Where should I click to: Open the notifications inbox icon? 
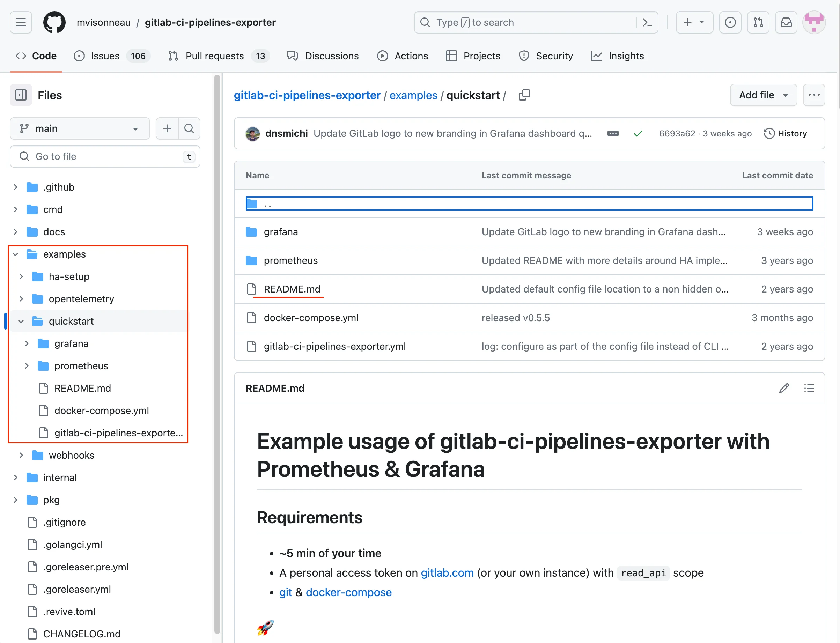click(x=786, y=23)
